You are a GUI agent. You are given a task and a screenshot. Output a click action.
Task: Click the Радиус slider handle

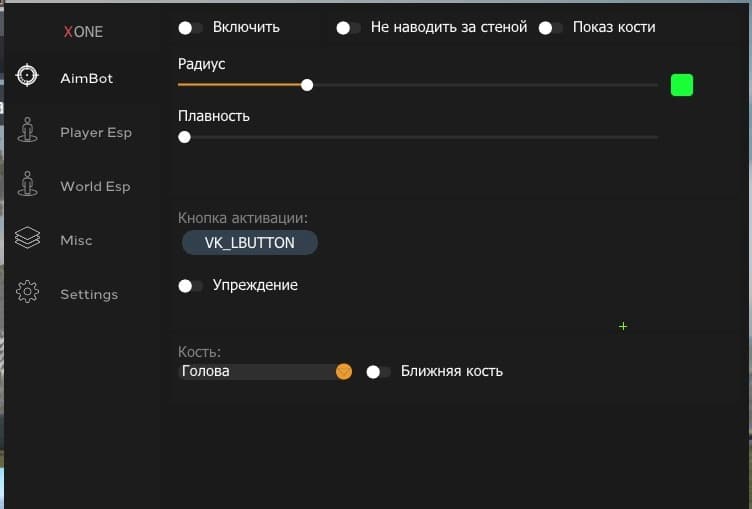coord(307,85)
